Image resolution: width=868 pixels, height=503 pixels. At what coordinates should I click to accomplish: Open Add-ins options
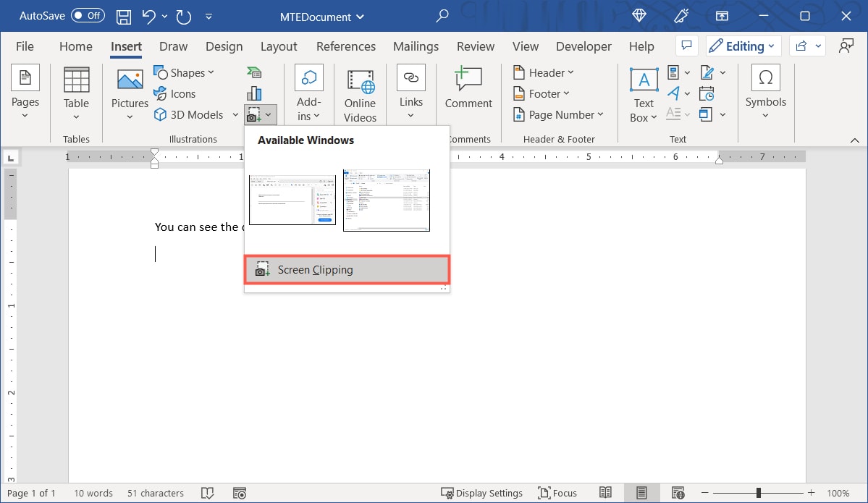pos(308,93)
